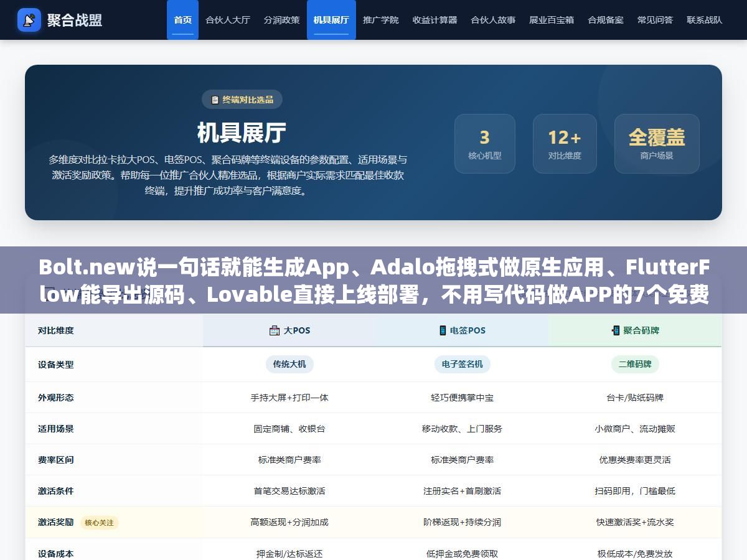
Task: Click 低押金或免费领取 cell
Action: 463,553
